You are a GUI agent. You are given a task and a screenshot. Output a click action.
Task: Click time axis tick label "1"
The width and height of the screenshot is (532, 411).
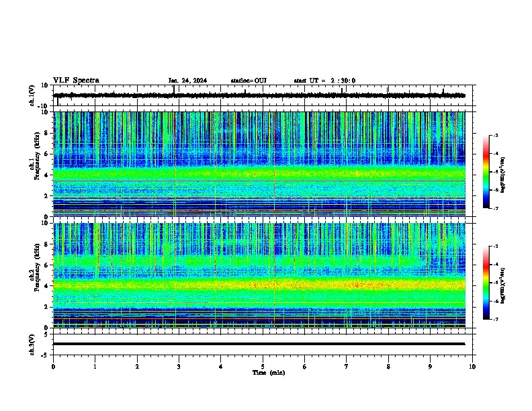95,367
